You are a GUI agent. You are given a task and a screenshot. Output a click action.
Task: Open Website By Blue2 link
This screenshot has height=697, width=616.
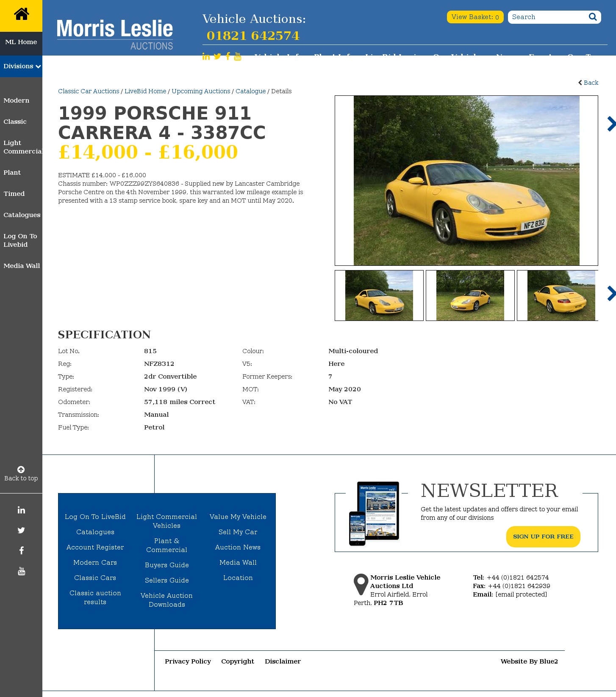point(529,661)
